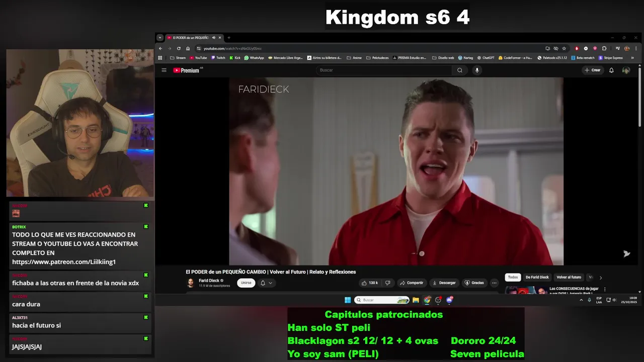Screen dimensions: 644x362
Task: Open the Stream bookmark folder
Action: tap(178, 58)
